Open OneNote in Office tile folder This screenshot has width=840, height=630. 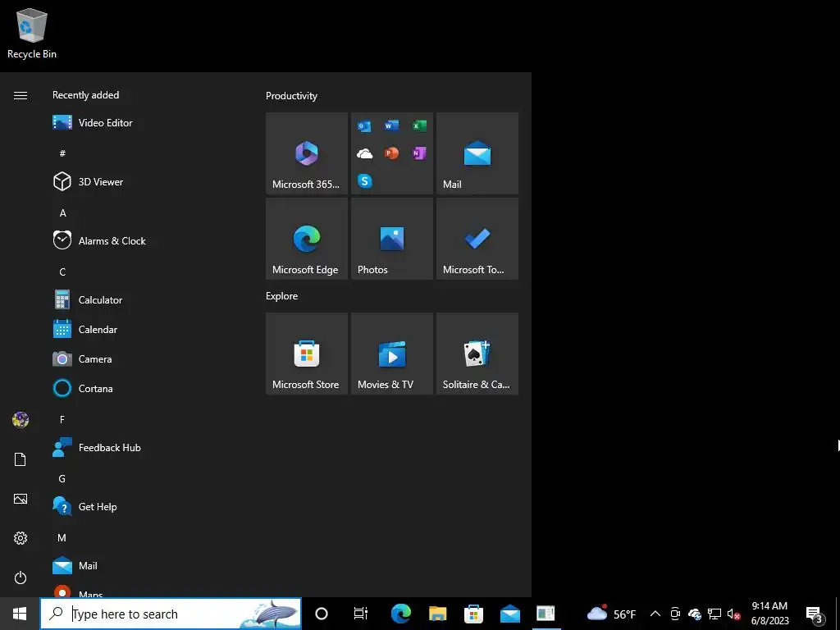coord(419,153)
